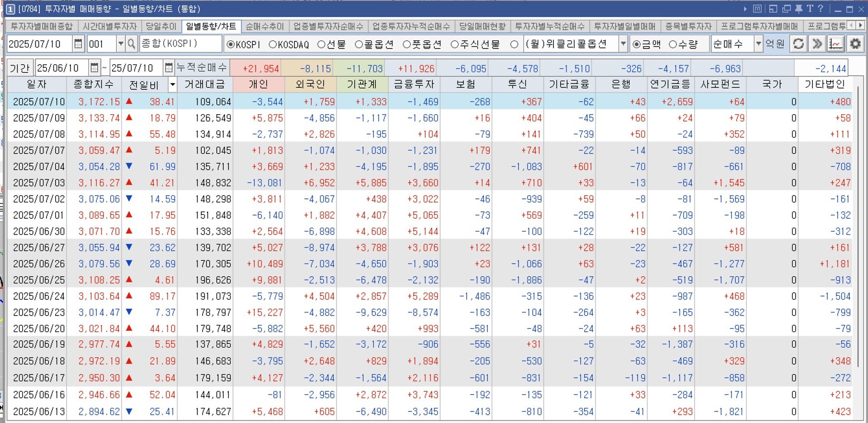
Task: Click the 196,626 trading value cell
Action: [213, 280]
